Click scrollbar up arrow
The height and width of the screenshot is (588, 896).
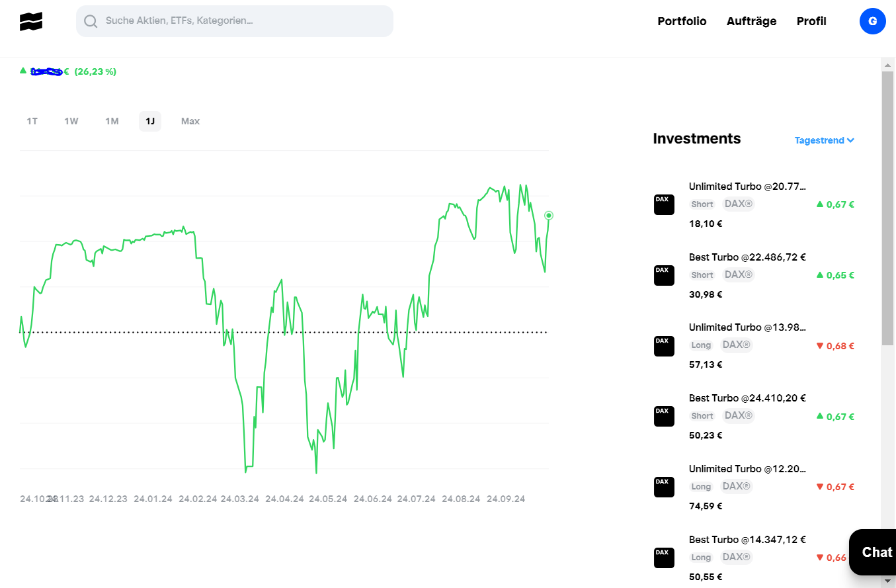pos(888,64)
